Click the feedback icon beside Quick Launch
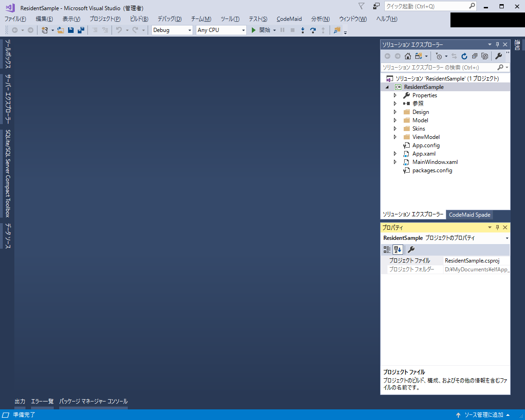Screen dimensions: 525x420 (376, 6)
